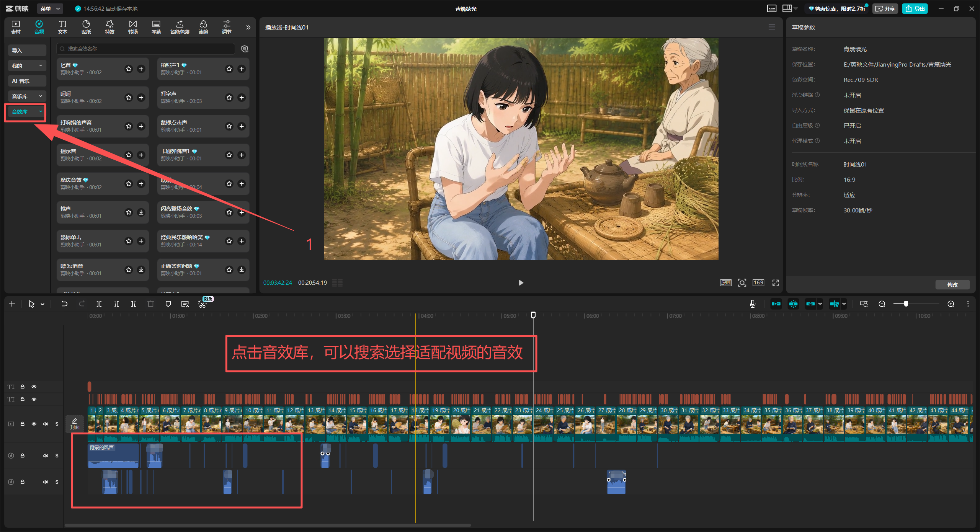Toggle visibility of second text track
Image resolution: width=980 pixels, height=532 pixels.
click(34, 399)
